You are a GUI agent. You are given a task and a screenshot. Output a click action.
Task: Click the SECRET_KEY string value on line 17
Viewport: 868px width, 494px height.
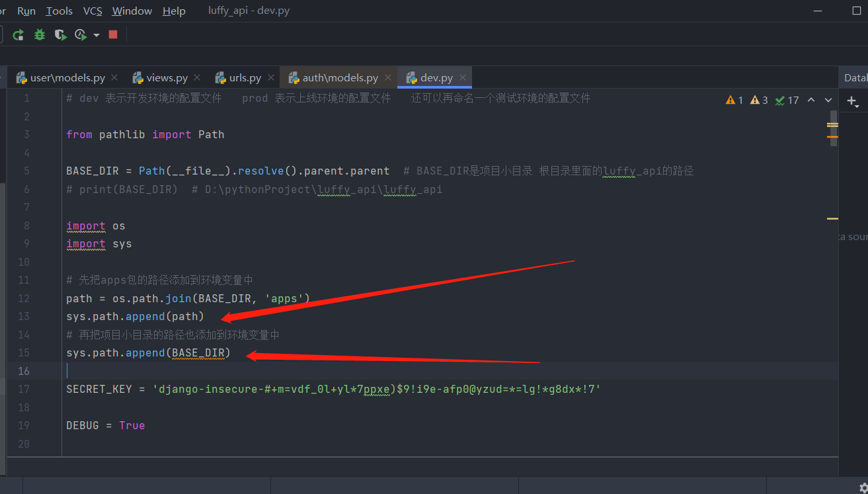point(377,389)
